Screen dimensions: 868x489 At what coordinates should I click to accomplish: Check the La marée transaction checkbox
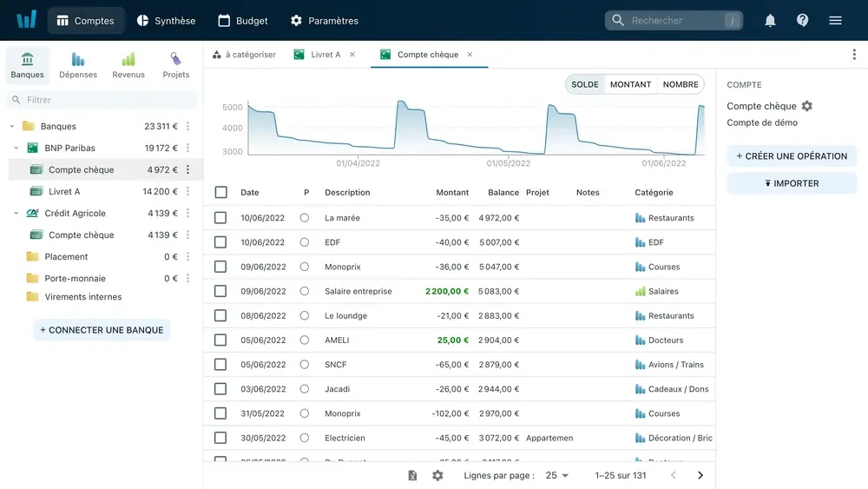point(220,218)
